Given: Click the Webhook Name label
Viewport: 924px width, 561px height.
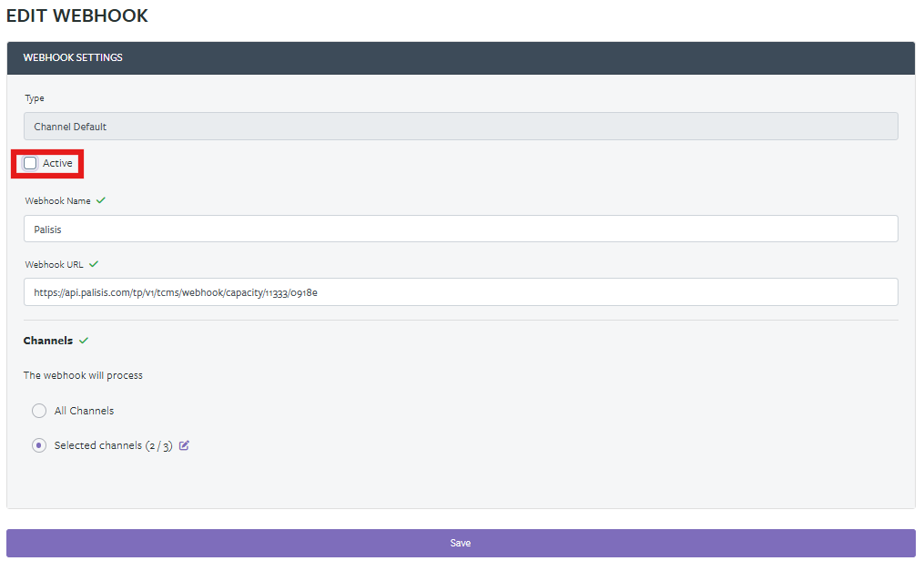Looking at the screenshot, I should pyautogui.click(x=57, y=201).
